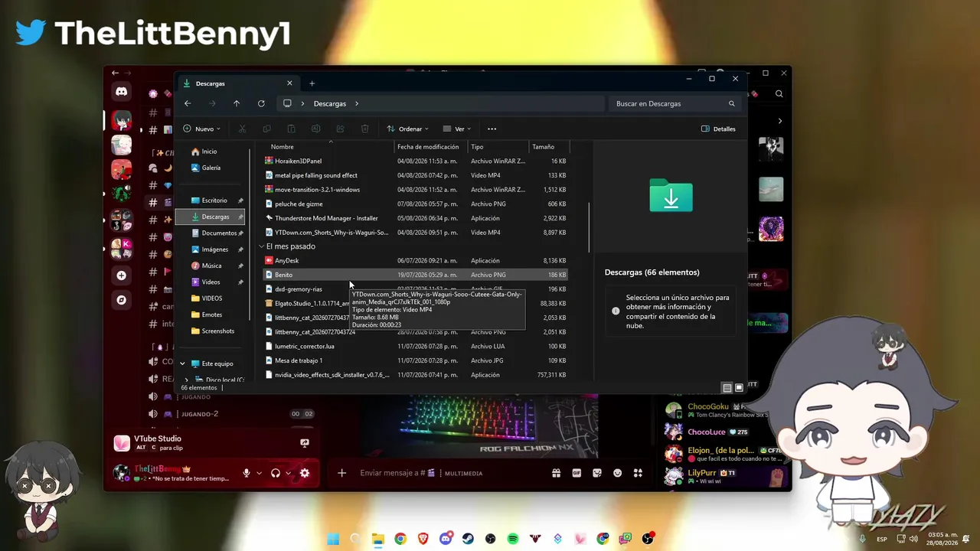Open the Ver view options dropdown
This screenshot has width=980, height=551.
(457, 129)
